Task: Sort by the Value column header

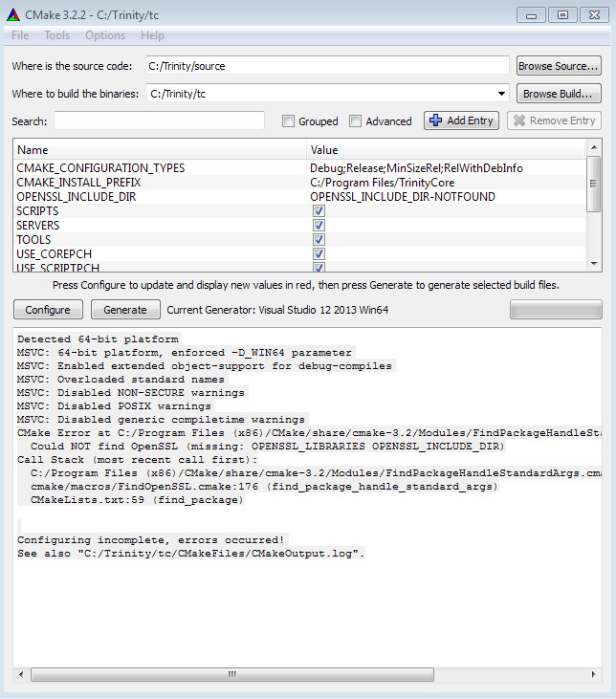Action: (x=445, y=150)
